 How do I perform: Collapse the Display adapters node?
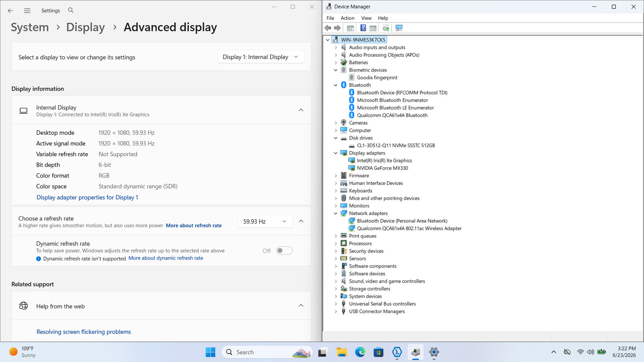pos(336,153)
